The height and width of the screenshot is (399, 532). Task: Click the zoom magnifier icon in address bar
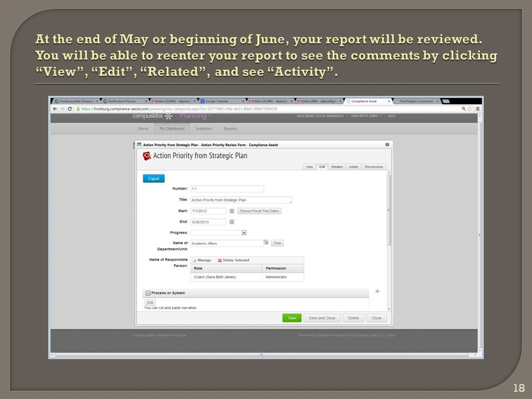tap(463, 109)
